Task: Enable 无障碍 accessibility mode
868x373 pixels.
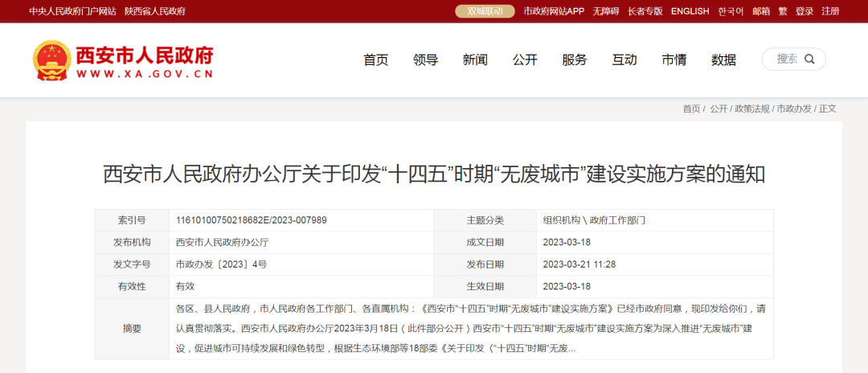Action: click(x=606, y=11)
